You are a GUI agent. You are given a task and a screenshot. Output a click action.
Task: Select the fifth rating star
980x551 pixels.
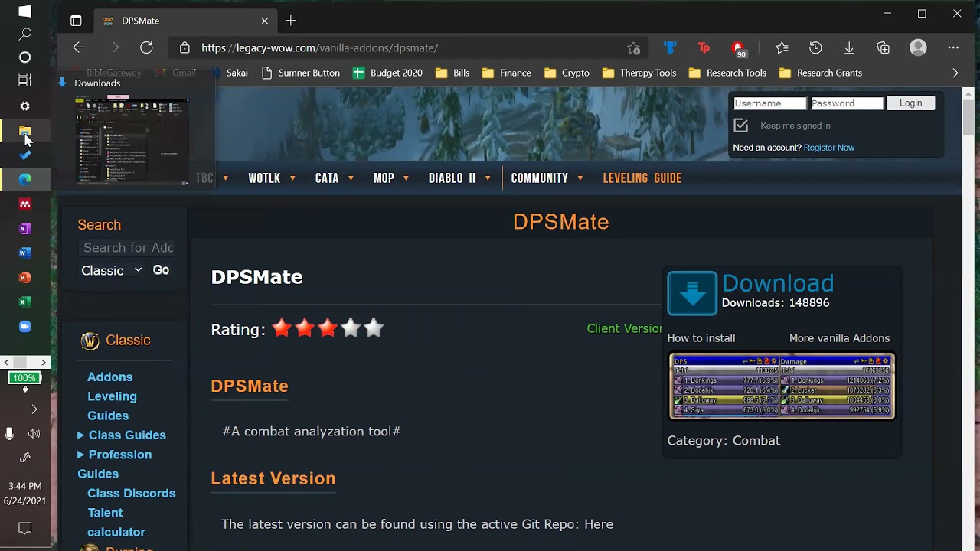pyautogui.click(x=374, y=328)
